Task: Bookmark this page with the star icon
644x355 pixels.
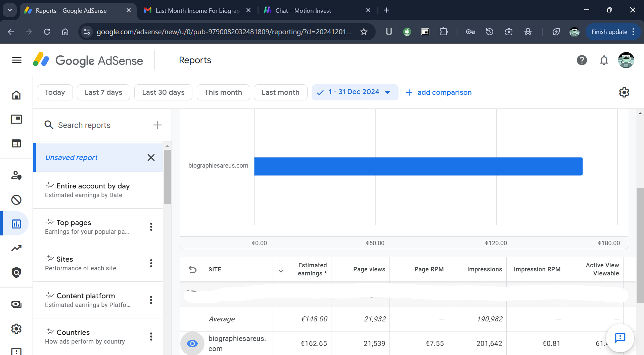Action: click(x=364, y=32)
